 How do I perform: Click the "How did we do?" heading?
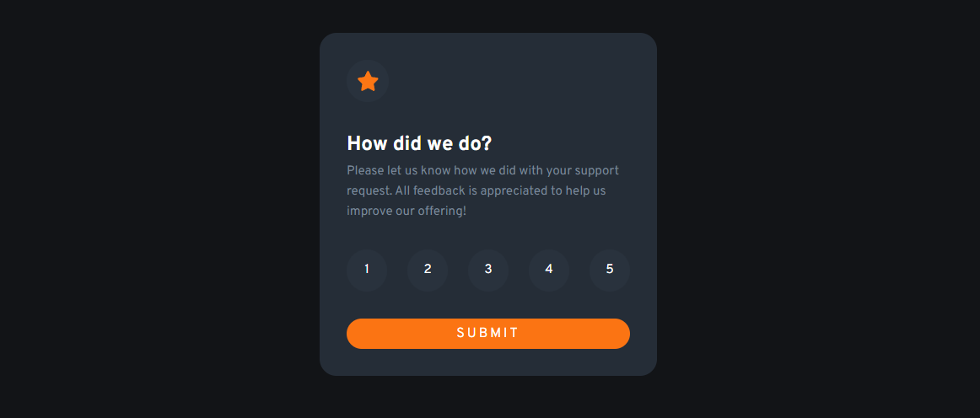click(x=419, y=144)
